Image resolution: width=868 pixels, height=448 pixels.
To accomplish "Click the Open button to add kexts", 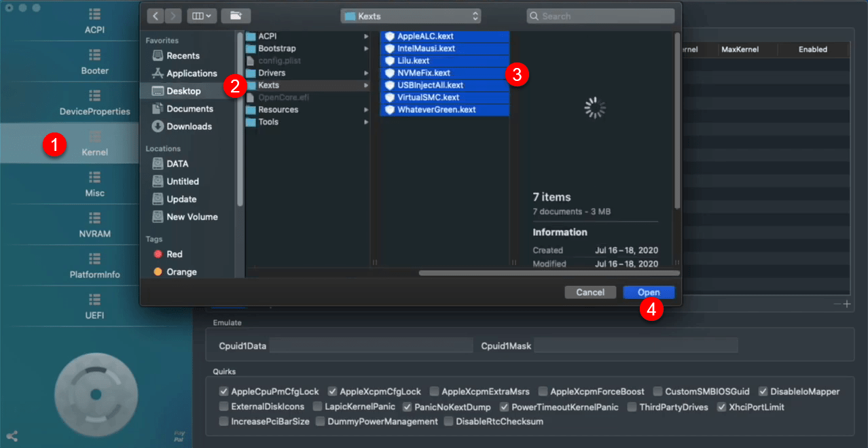I will [x=649, y=292].
